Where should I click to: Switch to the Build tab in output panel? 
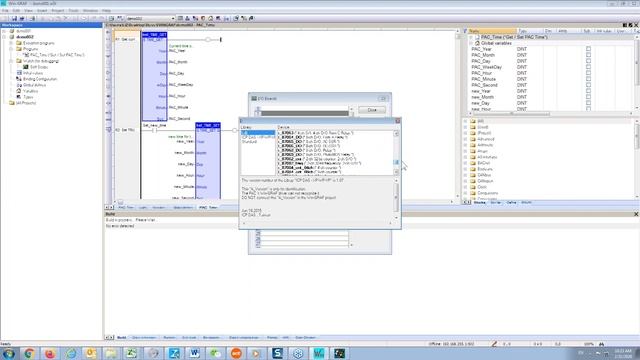point(122,338)
